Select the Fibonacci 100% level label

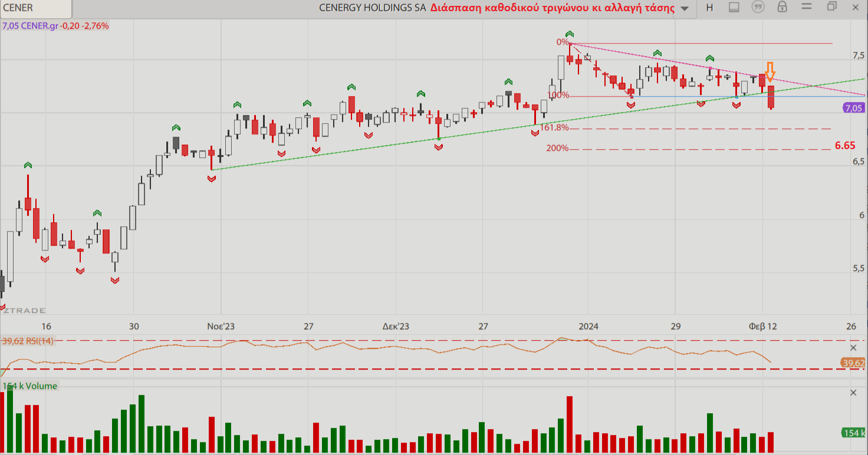558,95
